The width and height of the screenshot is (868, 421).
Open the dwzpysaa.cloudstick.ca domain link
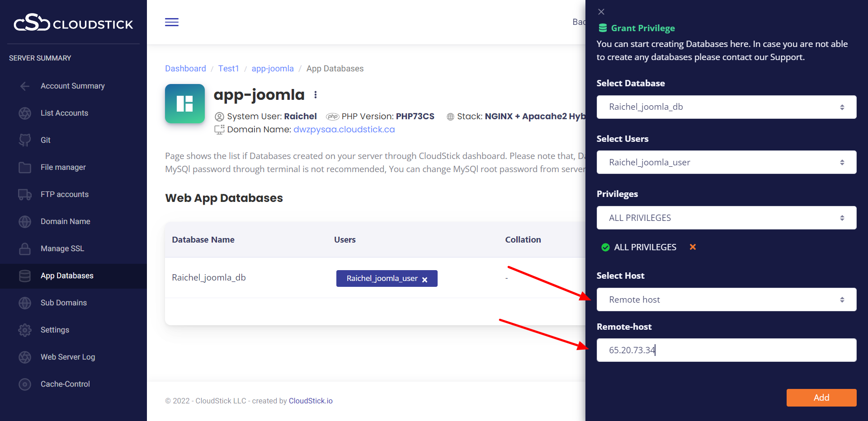point(344,130)
